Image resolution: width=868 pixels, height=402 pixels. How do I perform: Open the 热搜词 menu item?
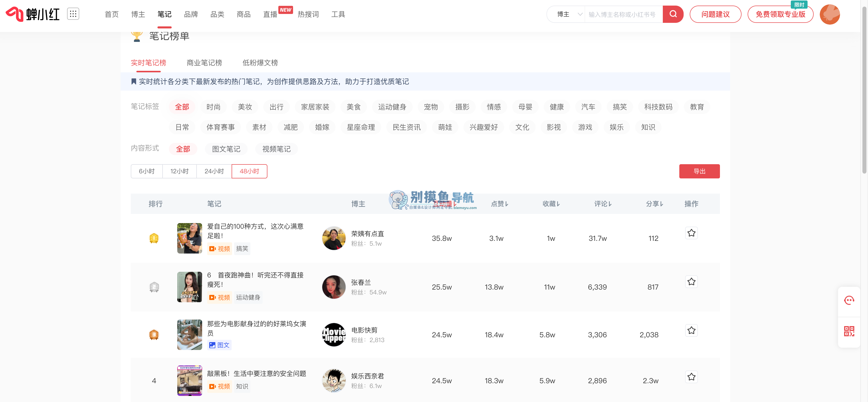(308, 14)
